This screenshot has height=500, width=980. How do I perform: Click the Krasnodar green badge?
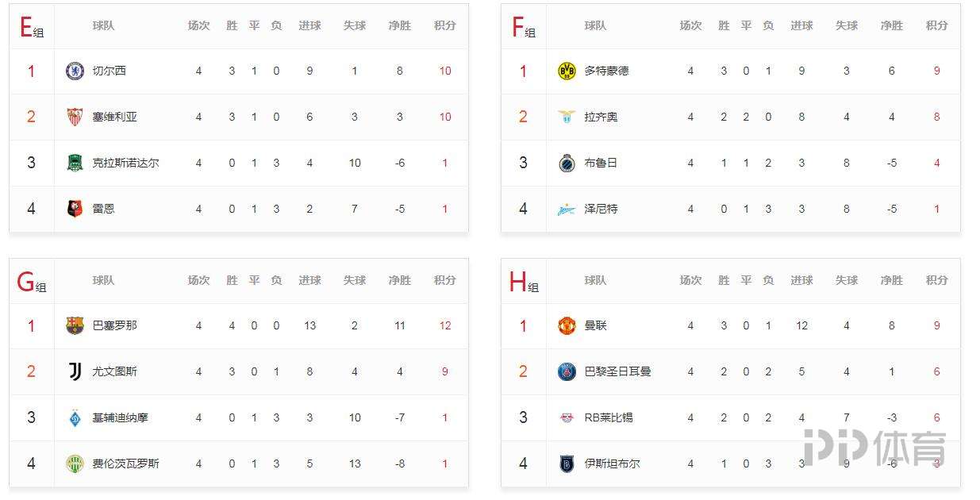(x=75, y=163)
